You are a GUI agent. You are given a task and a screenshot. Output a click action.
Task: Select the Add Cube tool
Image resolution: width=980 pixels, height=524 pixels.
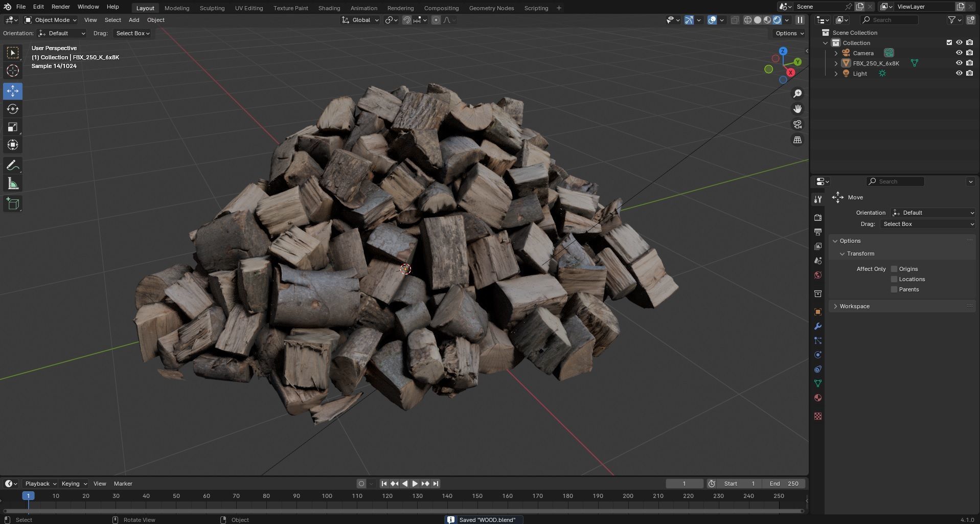(x=13, y=203)
